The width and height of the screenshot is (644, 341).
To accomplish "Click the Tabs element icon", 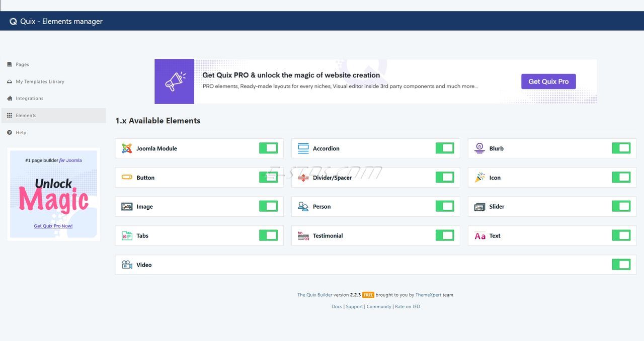I will click(127, 236).
